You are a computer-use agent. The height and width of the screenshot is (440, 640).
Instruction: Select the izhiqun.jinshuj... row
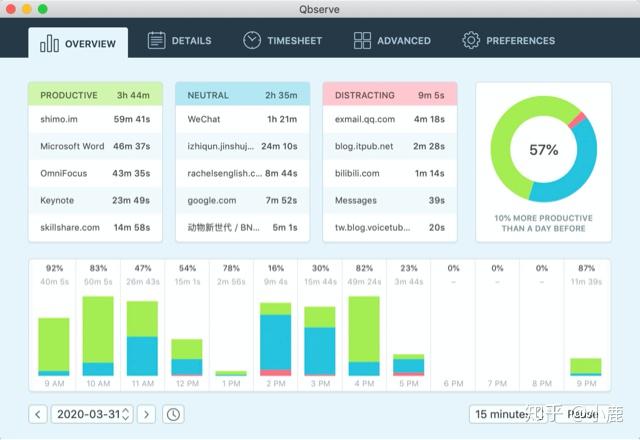242,146
